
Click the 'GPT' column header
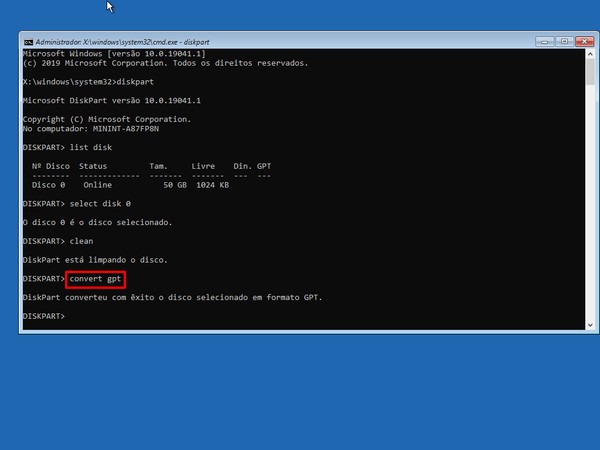(264, 166)
